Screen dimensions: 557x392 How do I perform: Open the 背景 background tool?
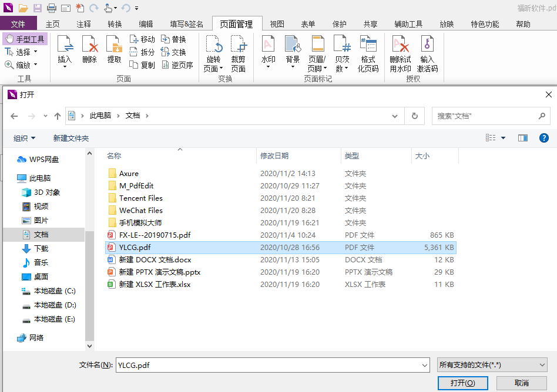293,52
